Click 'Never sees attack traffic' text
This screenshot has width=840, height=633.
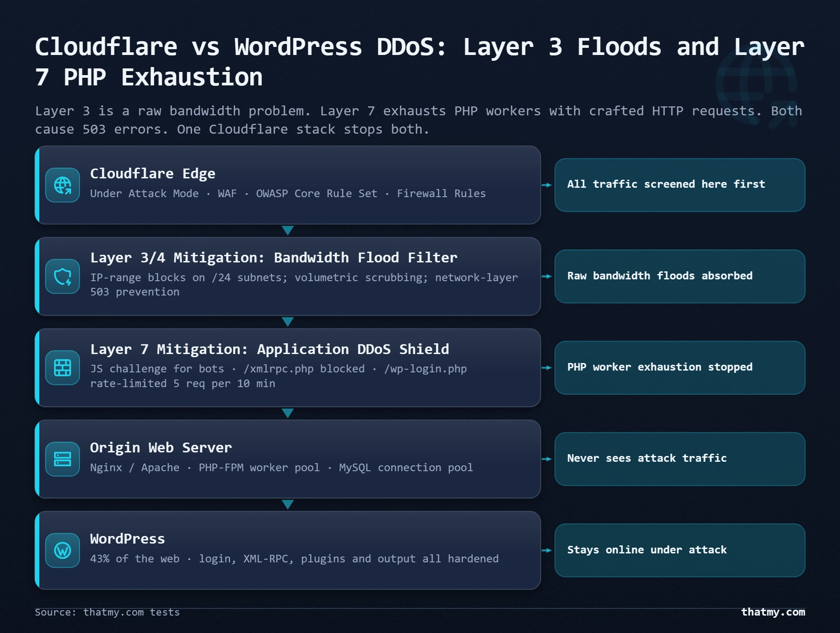[647, 458]
